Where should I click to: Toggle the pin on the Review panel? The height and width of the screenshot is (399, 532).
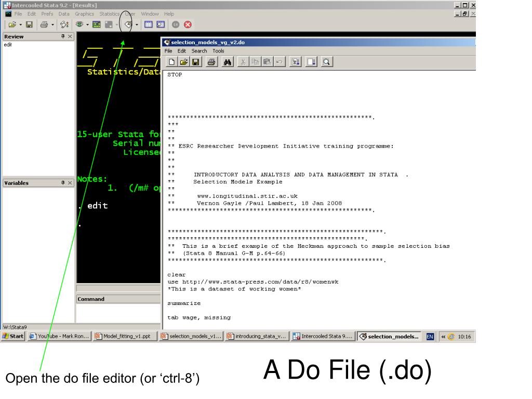click(x=63, y=36)
